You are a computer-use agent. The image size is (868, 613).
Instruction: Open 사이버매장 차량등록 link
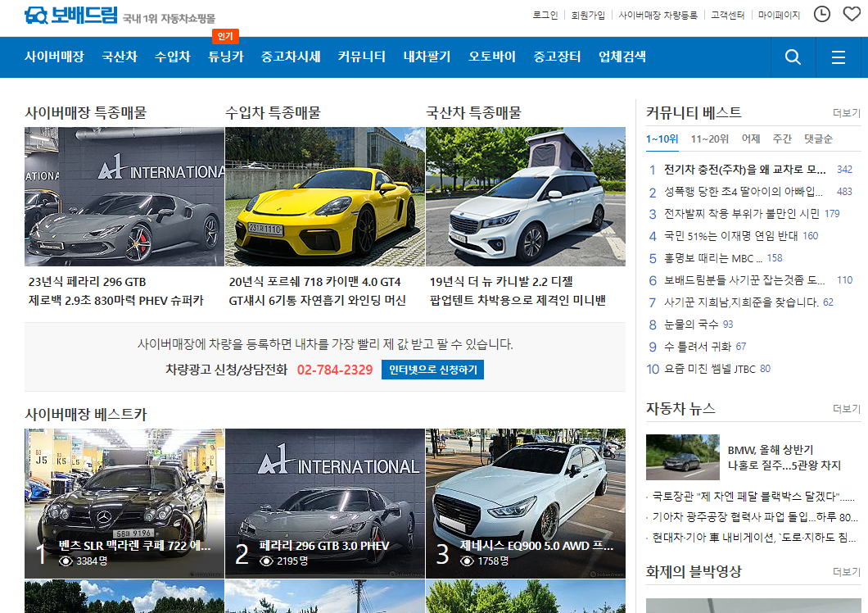(x=658, y=15)
